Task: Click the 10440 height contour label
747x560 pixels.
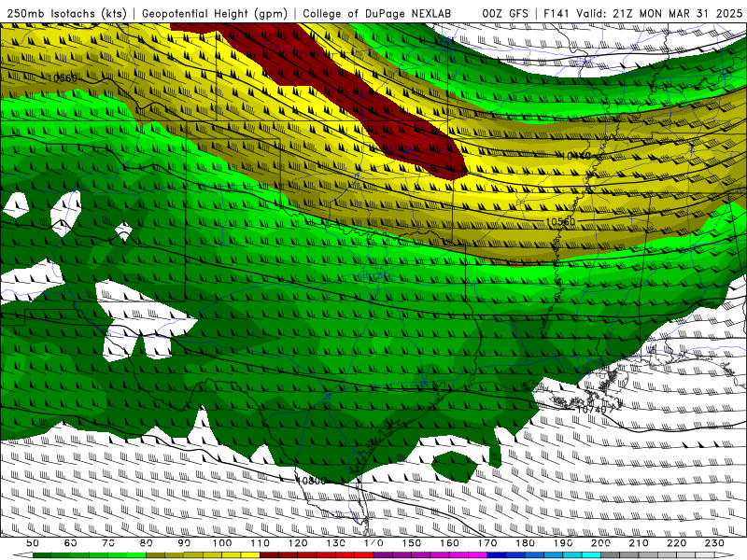Action: coord(576,156)
